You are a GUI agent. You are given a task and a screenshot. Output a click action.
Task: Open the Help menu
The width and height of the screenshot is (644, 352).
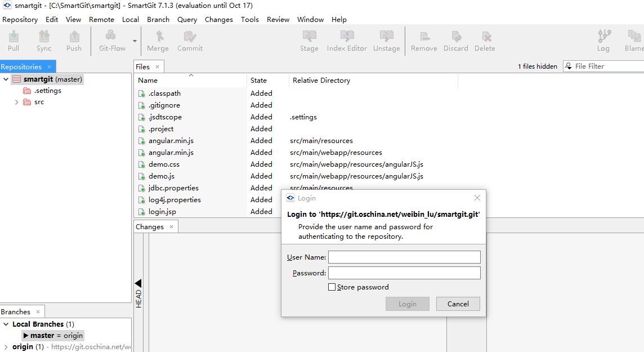click(x=339, y=19)
